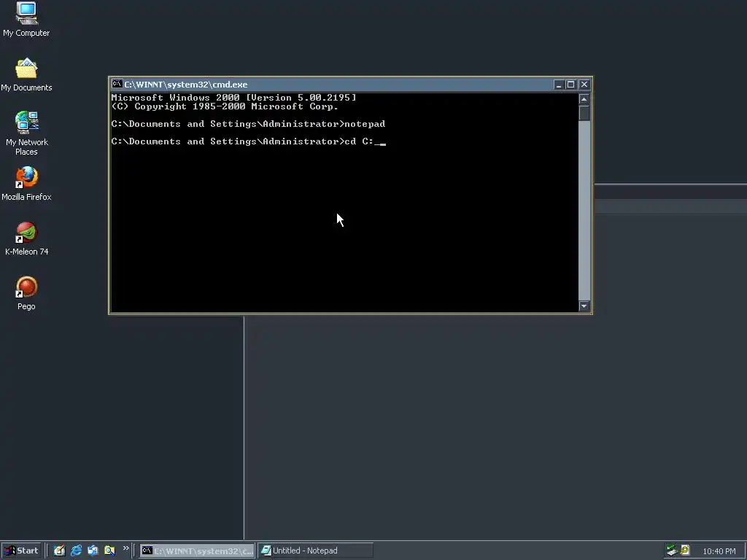Select the K-Meleon 74 shortcut
The height and width of the screenshot is (560, 747).
(x=26, y=238)
